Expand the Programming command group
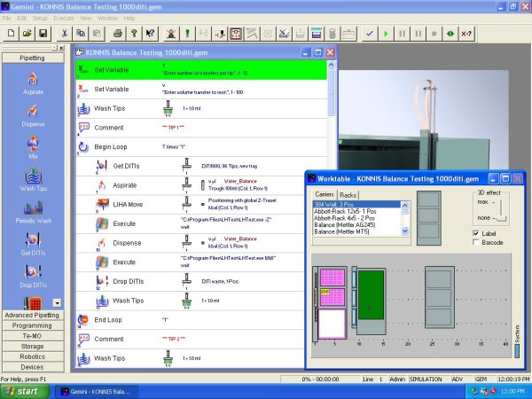 [x=34, y=325]
